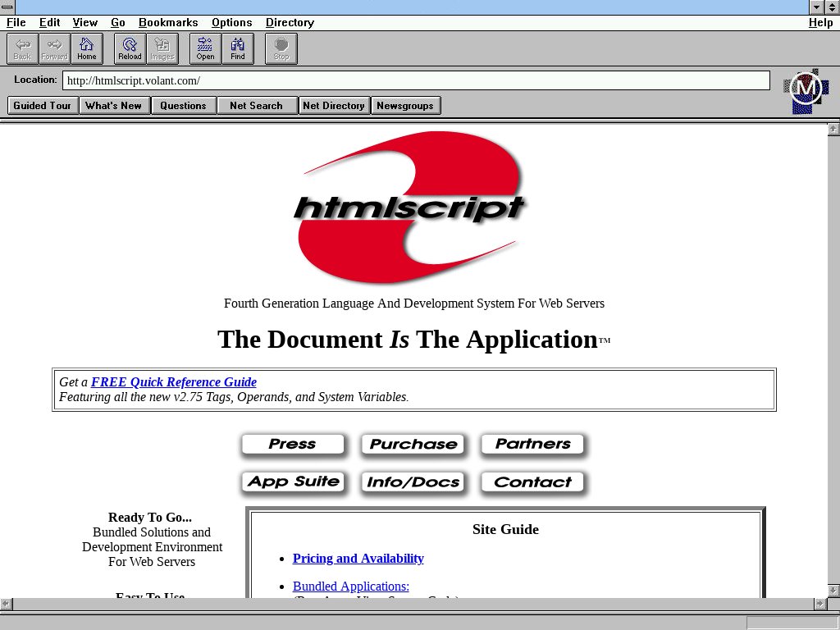Click the Find binoculars button

pyautogui.click(x=238, y=48)
